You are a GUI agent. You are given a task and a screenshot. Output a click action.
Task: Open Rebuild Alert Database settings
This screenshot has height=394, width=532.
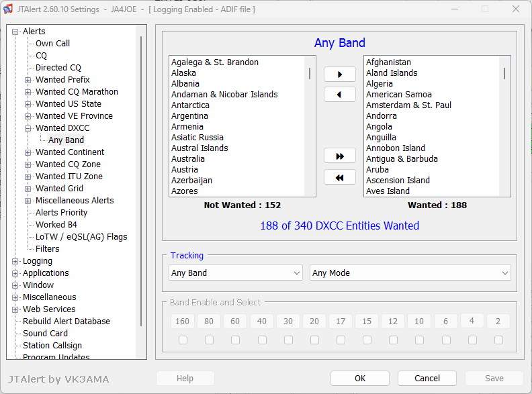coord(66,321)
